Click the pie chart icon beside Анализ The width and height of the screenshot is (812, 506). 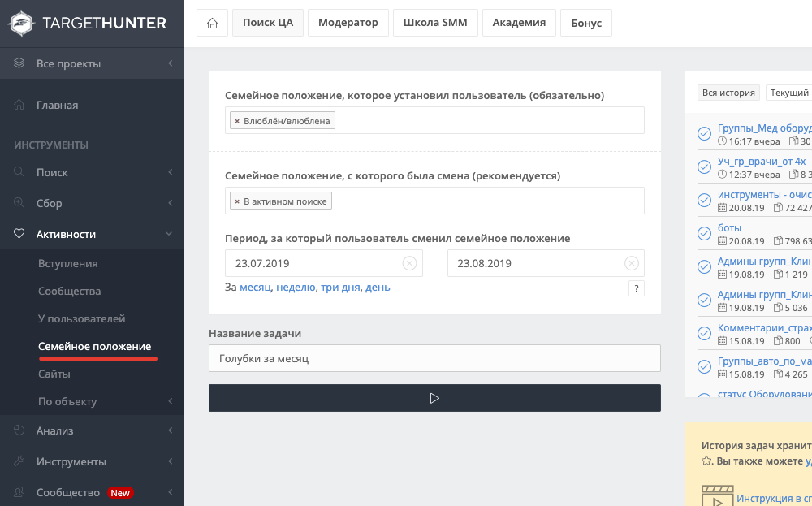click(x=19, y=430)
